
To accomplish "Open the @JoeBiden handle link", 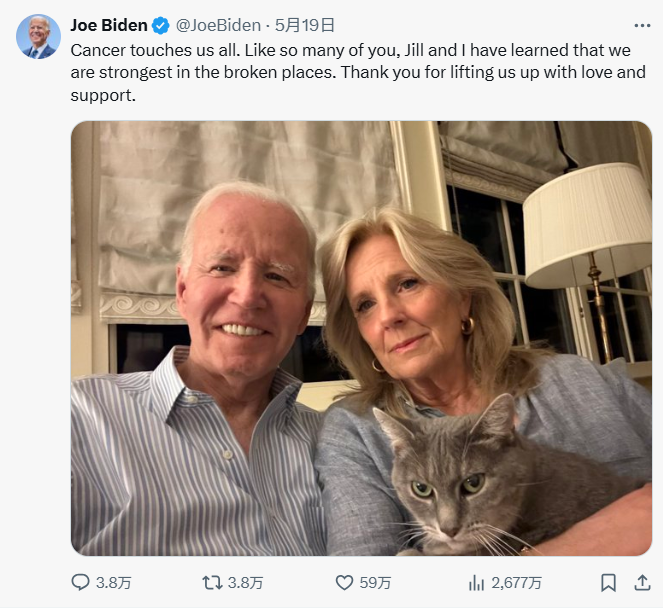I will 218,25.
